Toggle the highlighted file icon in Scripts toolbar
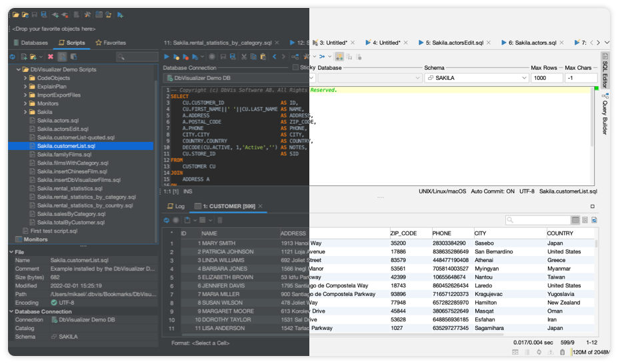Image resolution: width=618 pixels, height=364 pixels. [x=62, y=57]
